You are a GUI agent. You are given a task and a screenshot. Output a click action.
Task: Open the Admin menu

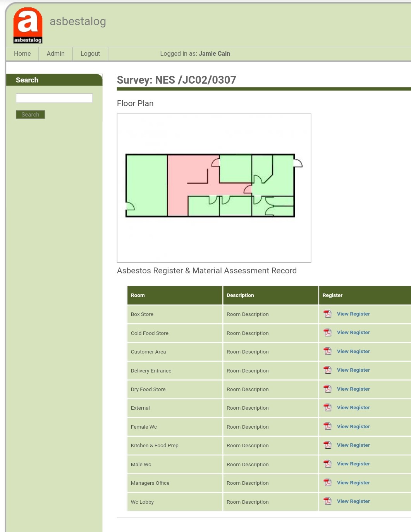[56, 54]
